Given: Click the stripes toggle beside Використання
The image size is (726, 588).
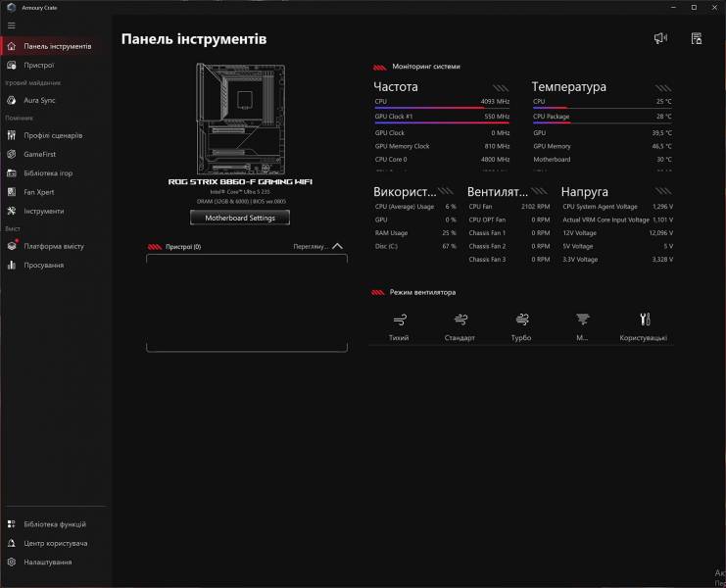Looking at the screenshot, I should point(446,191).
